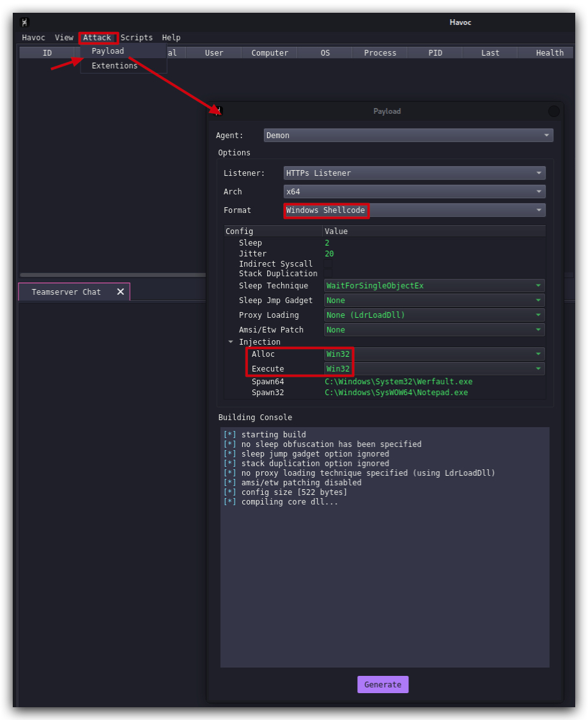Click the Jitter value 20
This screenshot has height=720, width=588.
coord(329,253)
